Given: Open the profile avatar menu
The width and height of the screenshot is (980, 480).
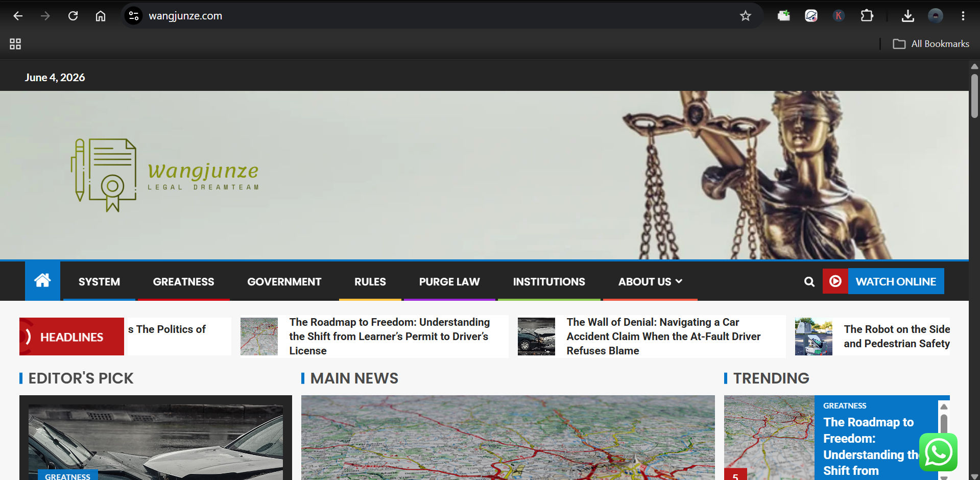Looking at the screenshot, I should click(935, 16).
